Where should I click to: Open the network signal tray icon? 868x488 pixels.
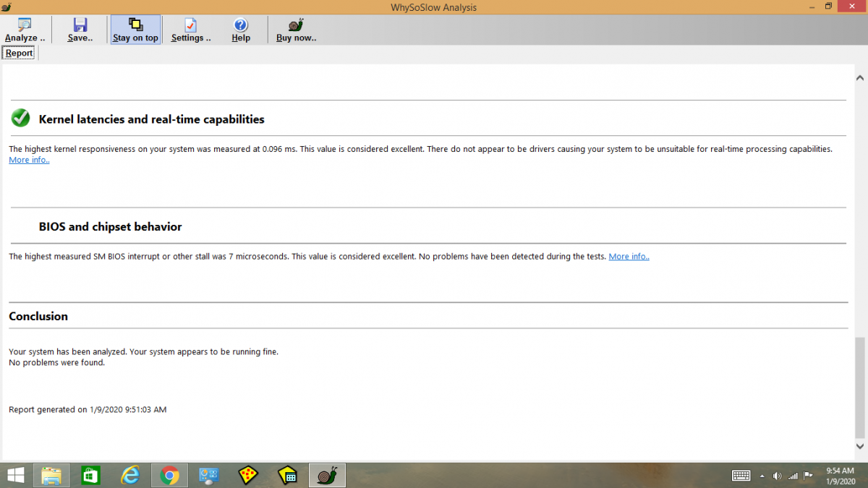click(793, 476)
